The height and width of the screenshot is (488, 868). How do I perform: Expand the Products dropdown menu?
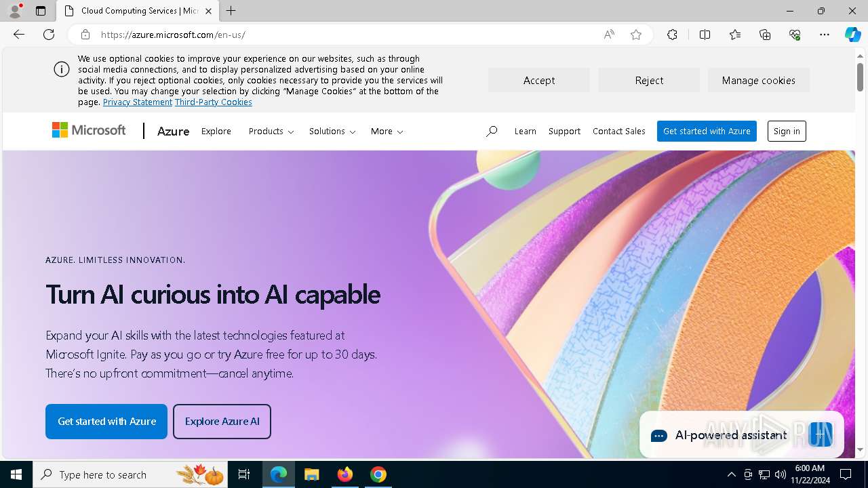[x=271, y=131]
